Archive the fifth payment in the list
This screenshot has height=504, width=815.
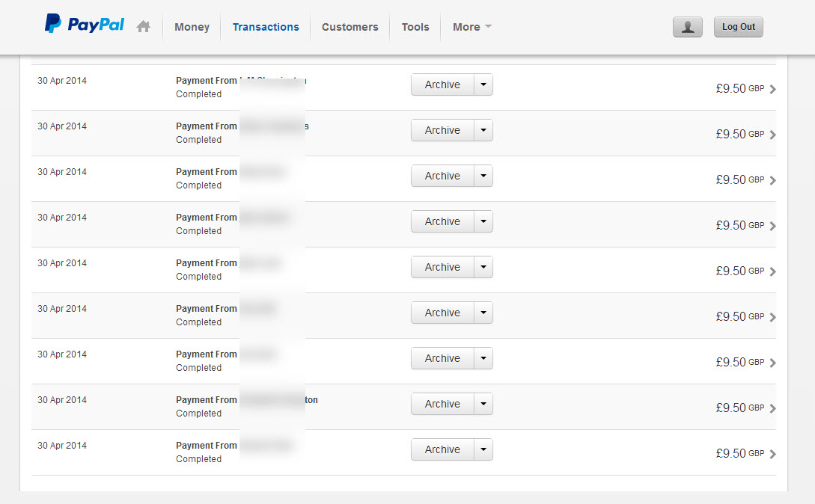(x=442, y=268)
